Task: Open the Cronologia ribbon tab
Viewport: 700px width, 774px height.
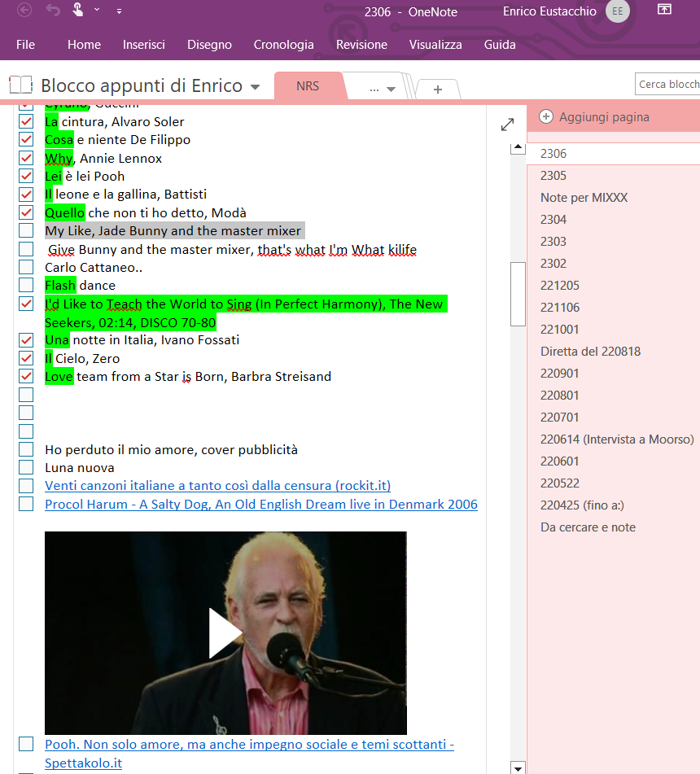Action: [x=283, y=45]
